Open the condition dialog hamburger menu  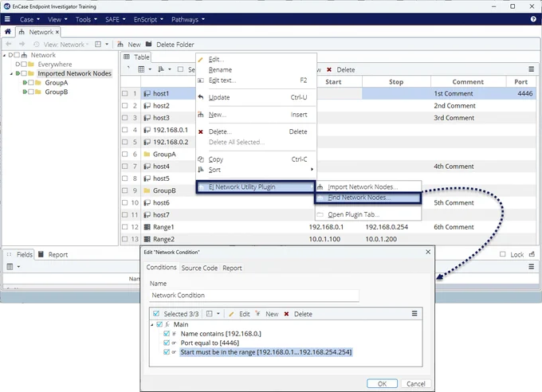[x=414, y=314]
